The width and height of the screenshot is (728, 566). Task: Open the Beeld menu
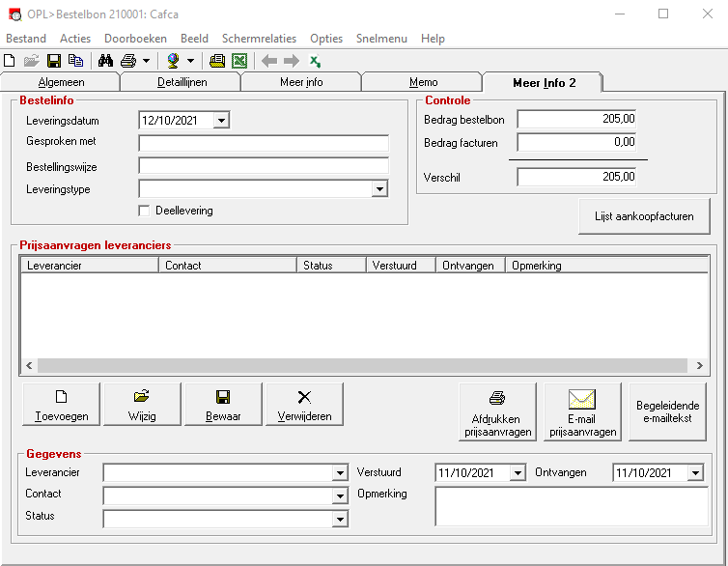(x=194, y=39)
